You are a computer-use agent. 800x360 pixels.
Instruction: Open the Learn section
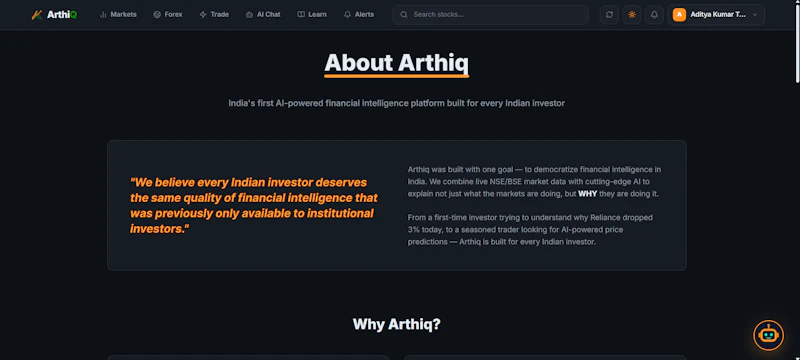(x=312, y=15)
